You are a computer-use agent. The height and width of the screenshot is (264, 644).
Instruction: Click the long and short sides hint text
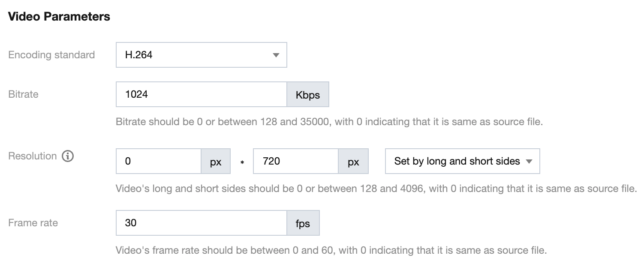pos(376,189)
